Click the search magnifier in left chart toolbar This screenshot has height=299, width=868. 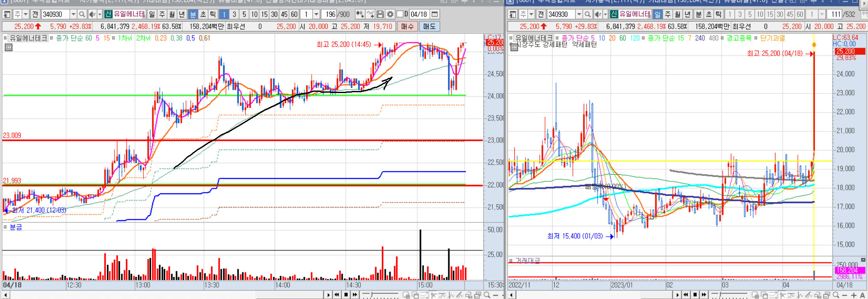[82, 14]
